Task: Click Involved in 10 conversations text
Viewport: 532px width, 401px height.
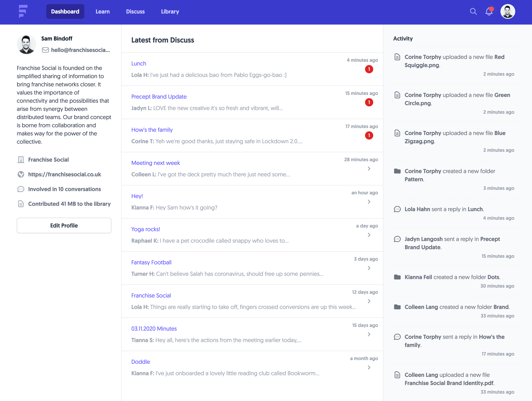Action: [x=64, y=189]
